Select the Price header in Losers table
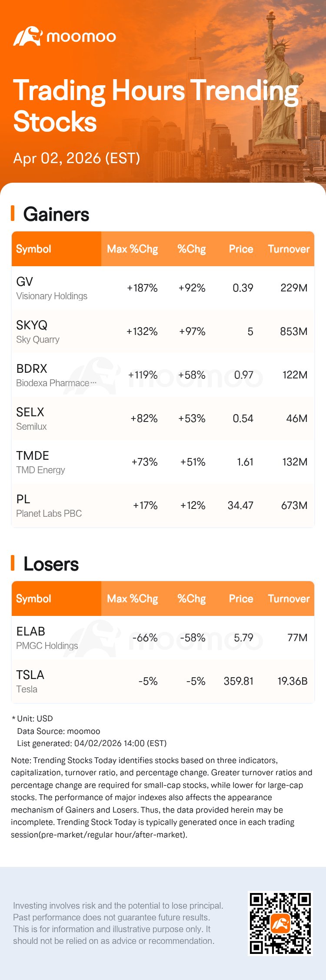 pos(241,599)
